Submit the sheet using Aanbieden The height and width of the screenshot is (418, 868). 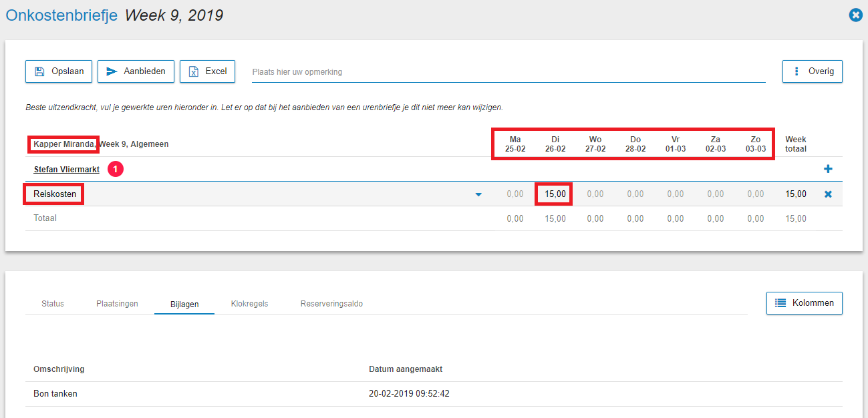[136, 71]
